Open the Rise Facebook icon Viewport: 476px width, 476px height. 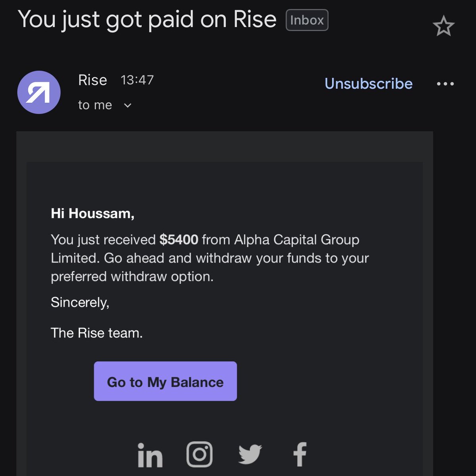pyautogui.click(x=300, y=455)
